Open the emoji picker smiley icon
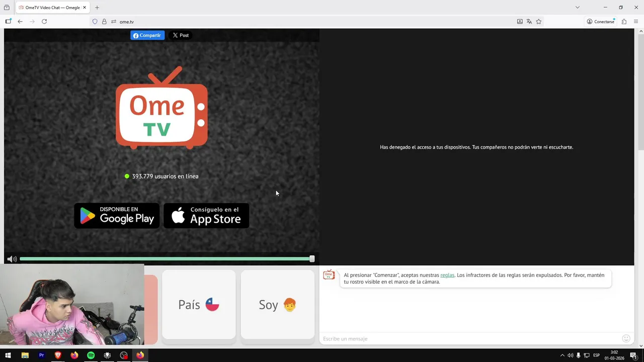644x362 pixels. (x=626, y=338)
